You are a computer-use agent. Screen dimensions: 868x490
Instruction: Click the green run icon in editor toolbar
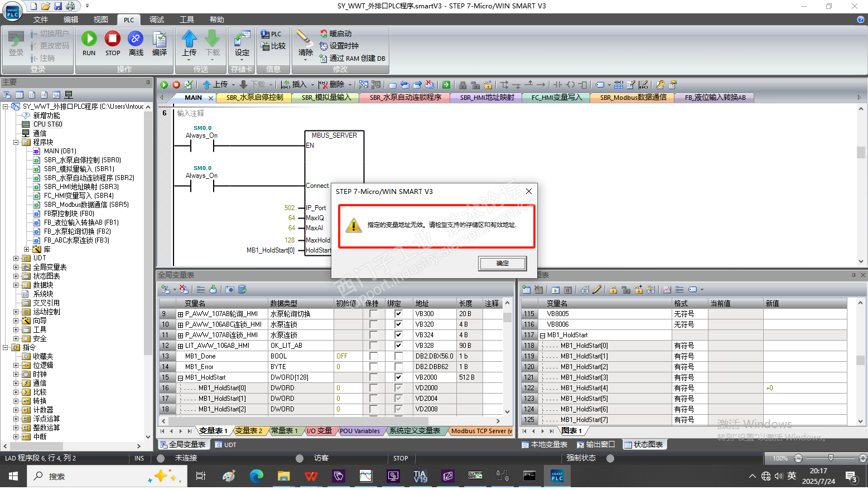pyautogui.click(x=164, y=85)
